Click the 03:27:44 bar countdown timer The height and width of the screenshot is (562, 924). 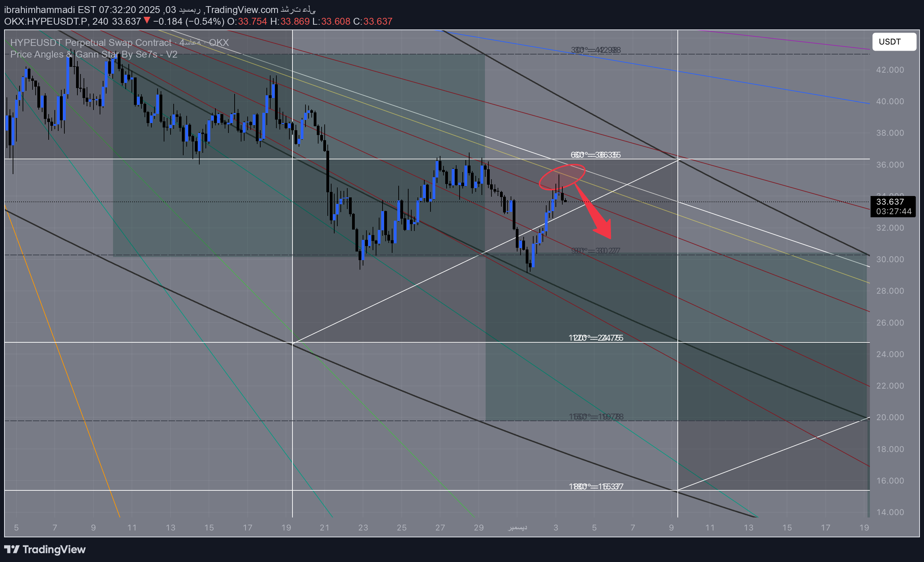click(x=893, y=211)
